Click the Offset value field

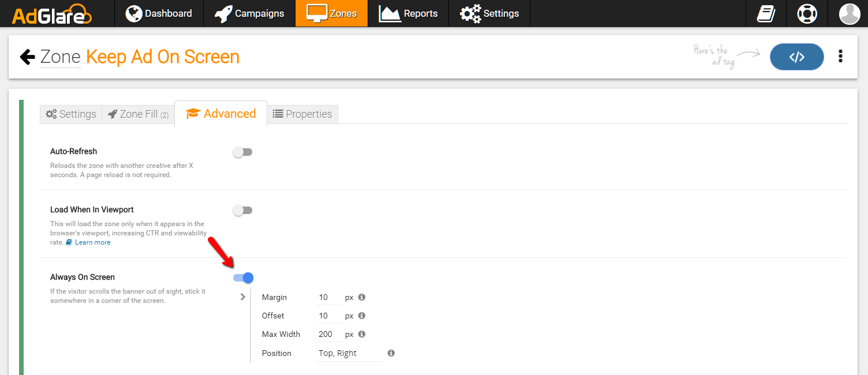click(330, 316)
